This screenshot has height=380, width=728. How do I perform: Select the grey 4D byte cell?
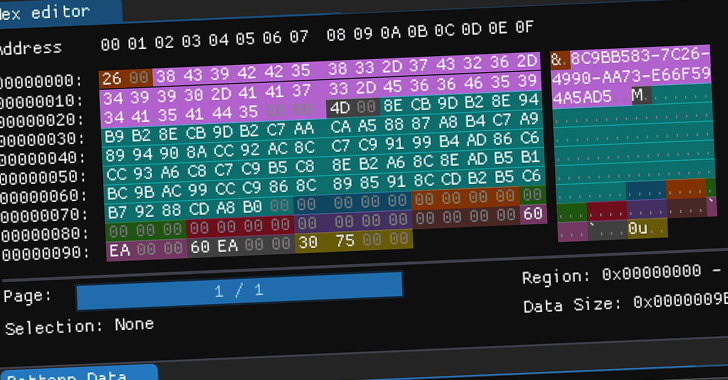click(340, 108)
